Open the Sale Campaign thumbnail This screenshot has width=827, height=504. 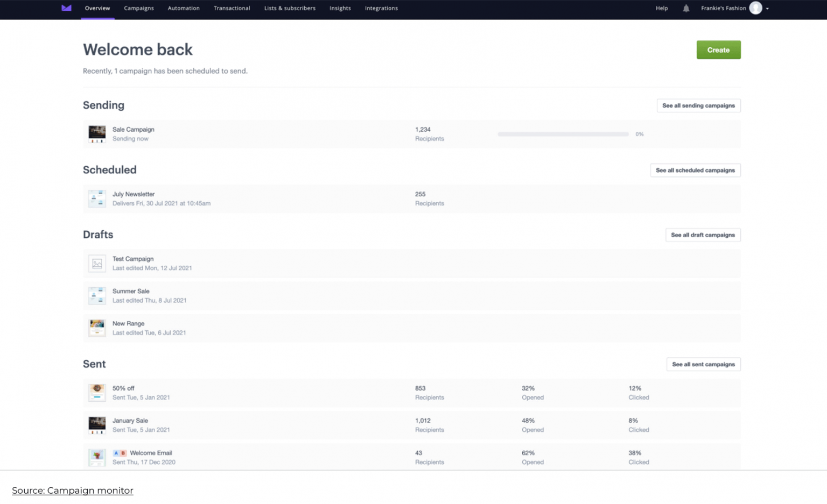click(x=97, y=134)
